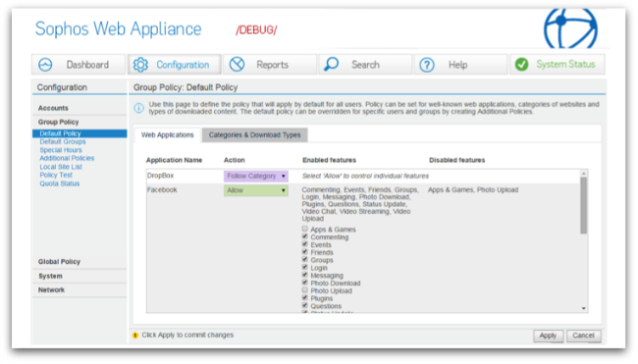Screen dimensions: 638x364
Task: Uncheck the Login checkbox
Action: tap(304, 267)
